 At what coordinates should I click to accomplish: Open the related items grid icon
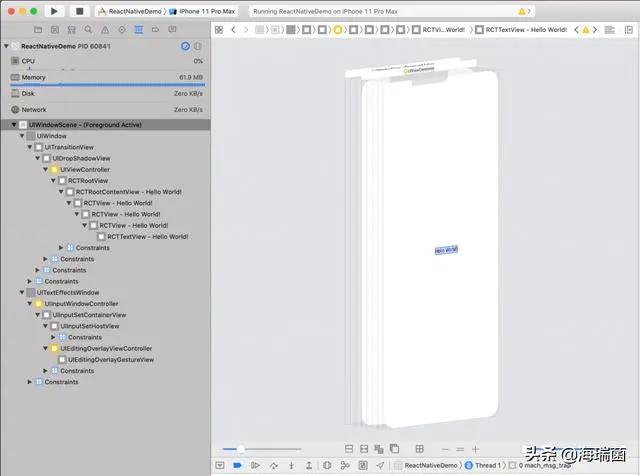pos(219,29)
